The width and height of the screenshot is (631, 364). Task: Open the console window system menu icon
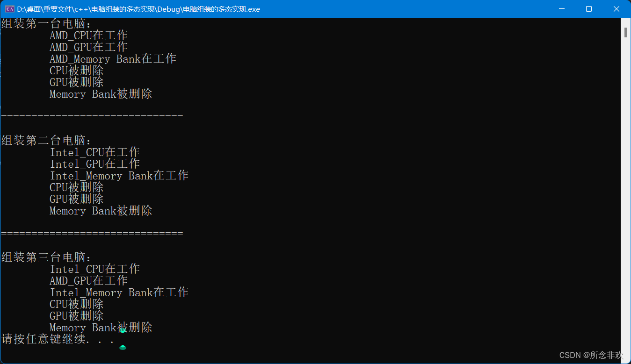tap(9, 9)
